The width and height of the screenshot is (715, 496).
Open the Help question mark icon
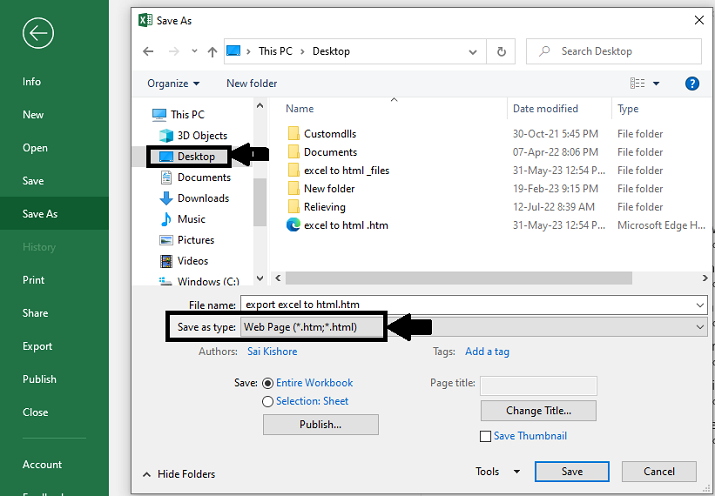(692, 84)
